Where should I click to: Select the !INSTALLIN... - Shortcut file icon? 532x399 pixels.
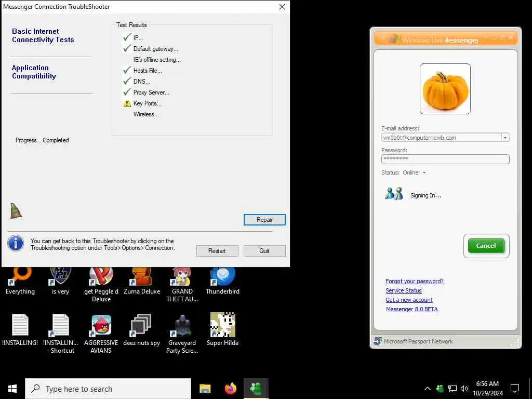coord(60,334)
